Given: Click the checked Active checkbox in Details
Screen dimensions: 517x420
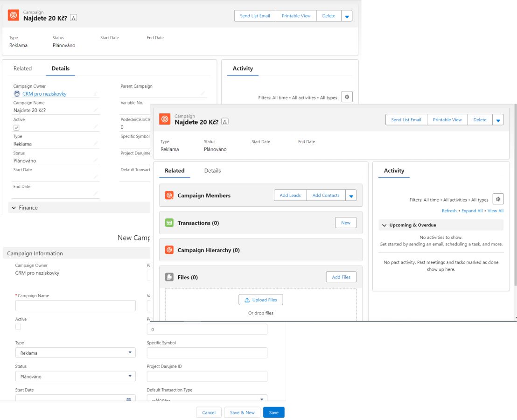Looking at the screenshot, I should [x=16, y=127].
